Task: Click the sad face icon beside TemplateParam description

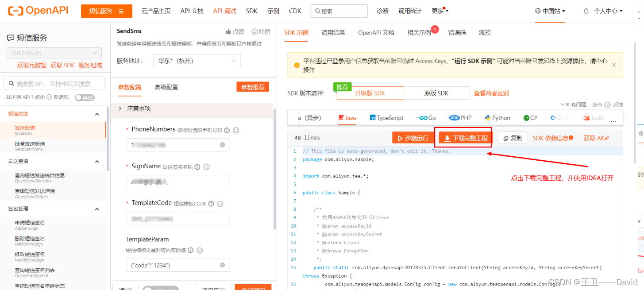Action: click(x=200, y=250)
